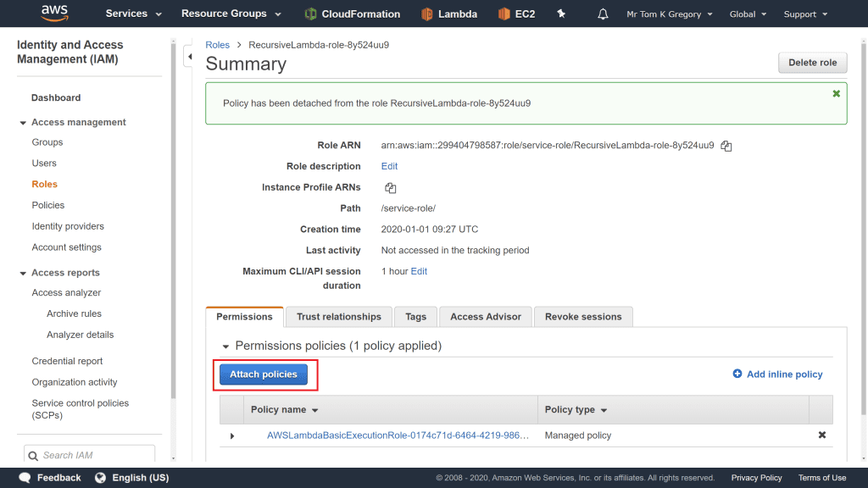Image resolution: width=868 pixels, height=488 pixels.
Task: Click the AWS logo in the header
Action: [56, 14]
